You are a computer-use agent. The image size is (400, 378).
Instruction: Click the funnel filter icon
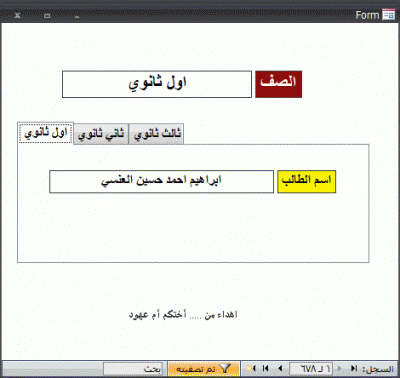[226, 369]
